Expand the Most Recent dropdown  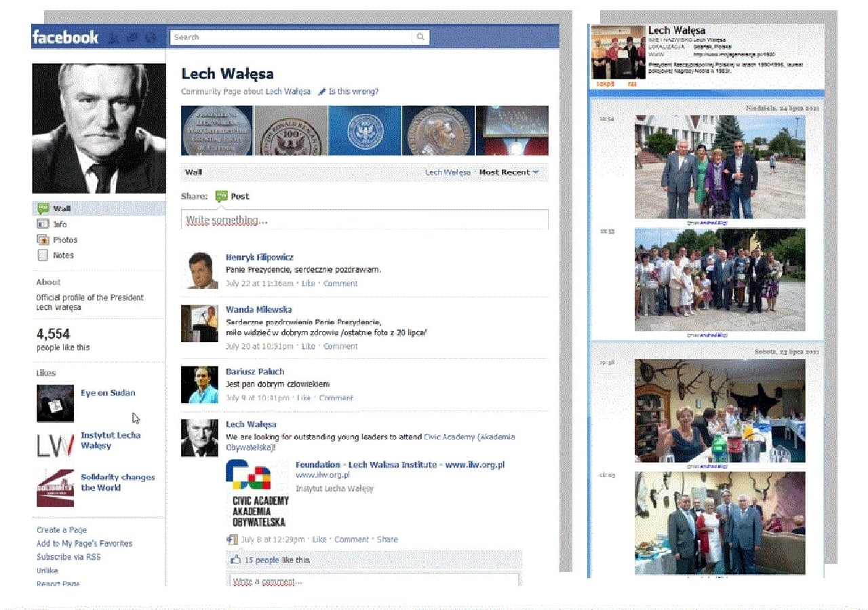[x=536, y=172]
